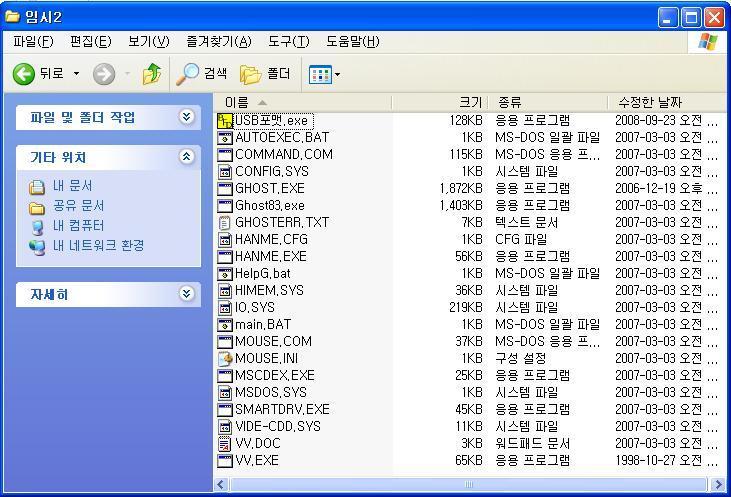Select the COMMAND.COM file icon
This screenshot has height=497, width=731.
tap(225, 154)
